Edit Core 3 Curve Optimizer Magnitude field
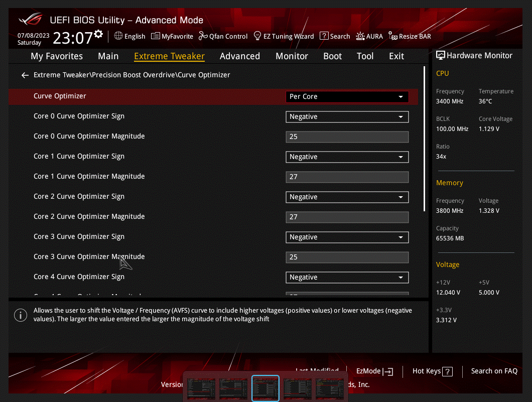Viewport: 532px width, 402px height. (347, 257)
